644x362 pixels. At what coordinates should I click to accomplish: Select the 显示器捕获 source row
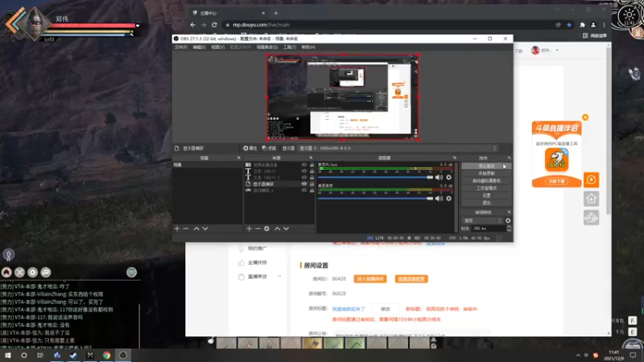[x=279, y=184]
